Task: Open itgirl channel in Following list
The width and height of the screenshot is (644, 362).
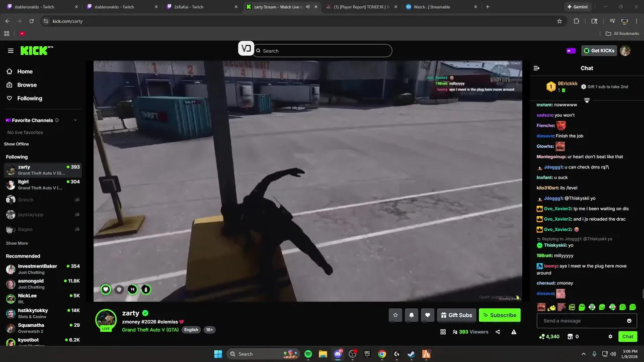Action: tap(43, 185)
